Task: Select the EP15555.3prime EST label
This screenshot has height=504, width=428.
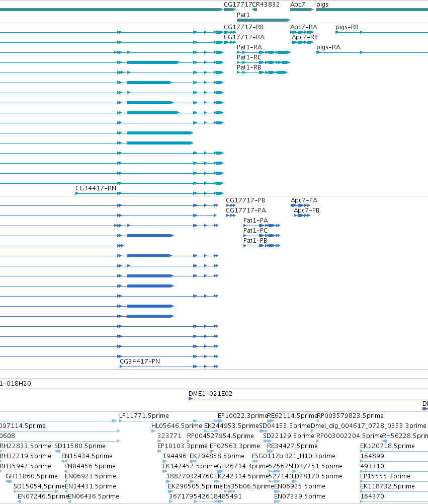Action: tap(385, 476)
